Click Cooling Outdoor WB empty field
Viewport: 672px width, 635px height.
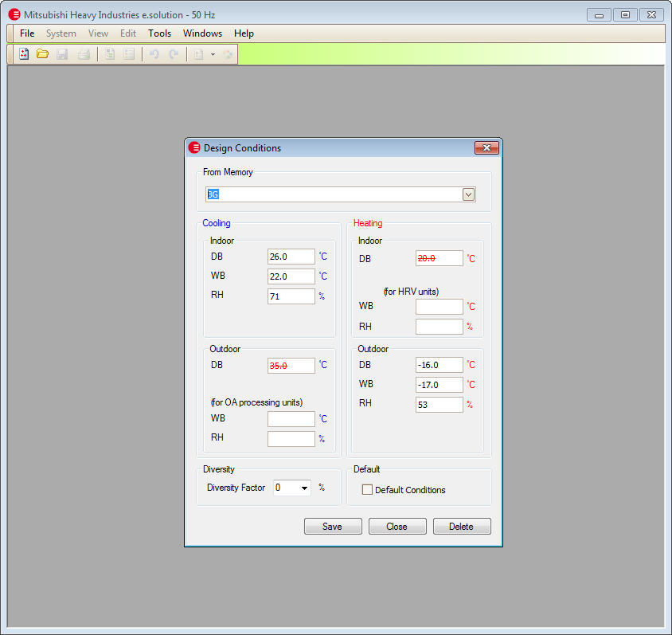tap(291, 419)
